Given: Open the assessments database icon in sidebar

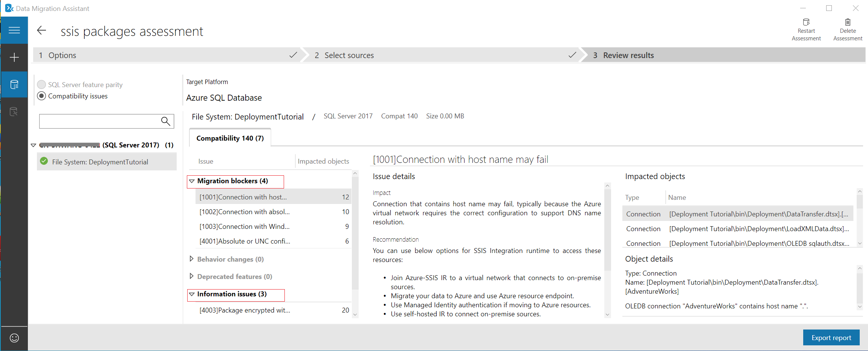Looking at the screenshot, I should point(14,84).
